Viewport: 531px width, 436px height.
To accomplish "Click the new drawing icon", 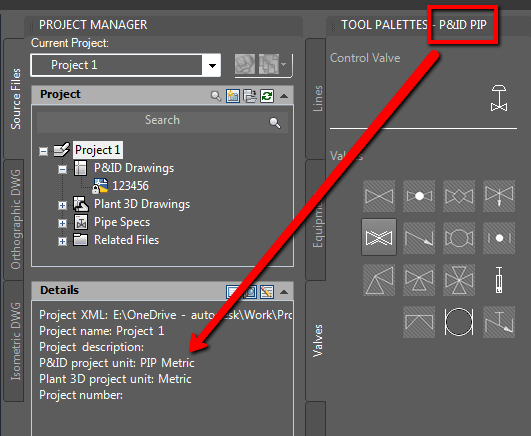I will pos(233,96).
